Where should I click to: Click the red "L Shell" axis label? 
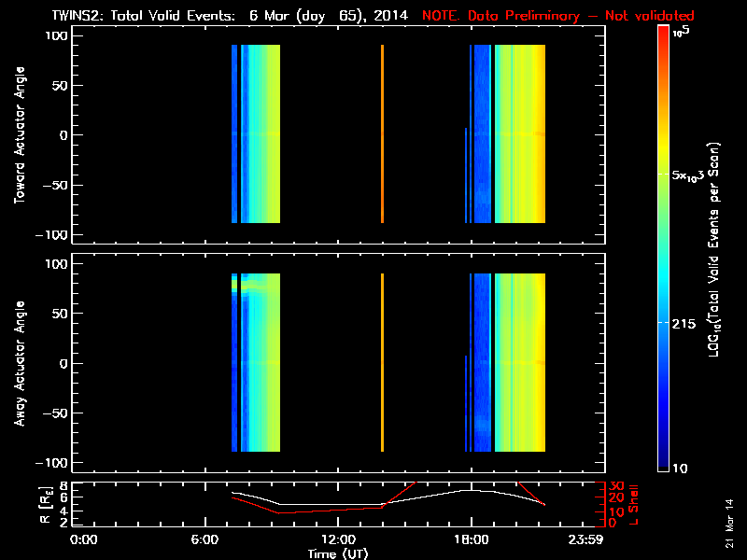(631, 504)
